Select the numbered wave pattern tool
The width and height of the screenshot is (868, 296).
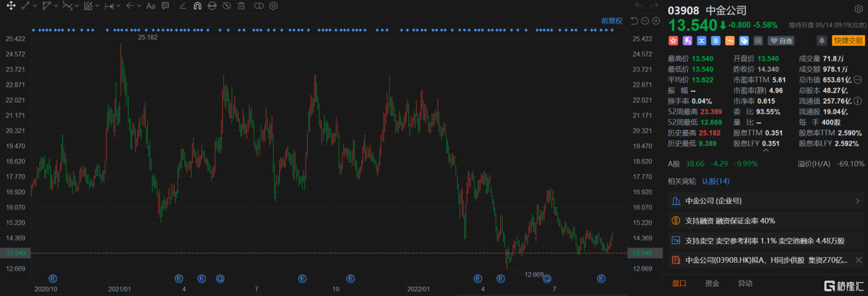pyautogui.click(x=68, y=6)
